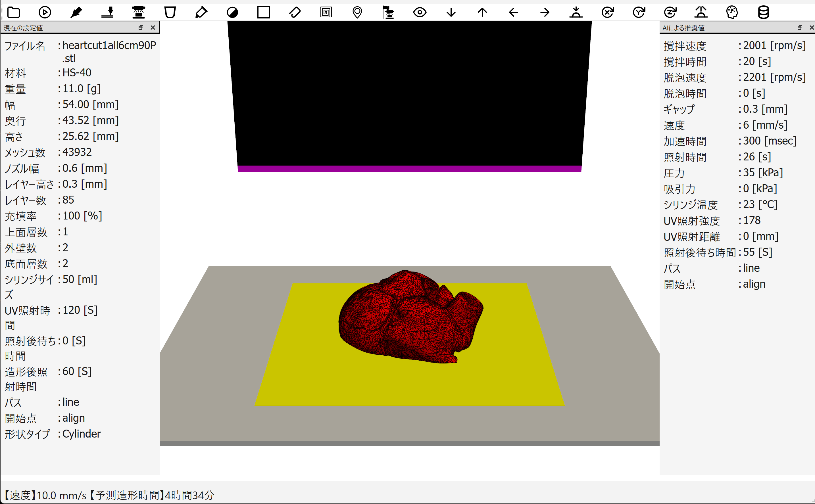Float the 現在の設定値 panel
Viewport: 815px width, 504px height.
tap(141, 27)
